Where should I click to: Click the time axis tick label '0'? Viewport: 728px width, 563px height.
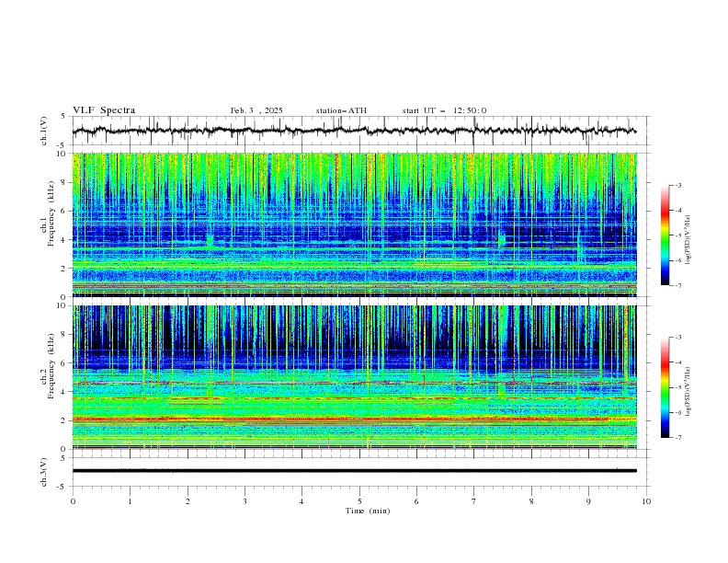coord(73,501)
